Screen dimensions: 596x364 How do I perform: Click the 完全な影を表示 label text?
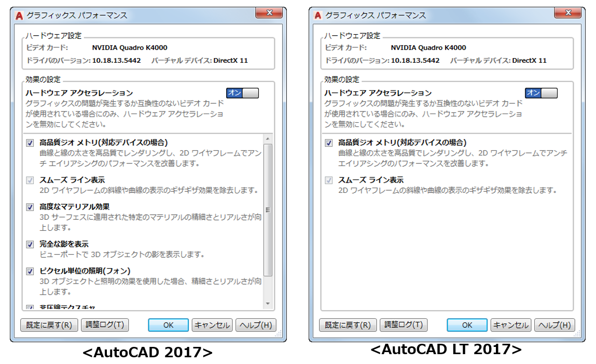tap(64, 244)
